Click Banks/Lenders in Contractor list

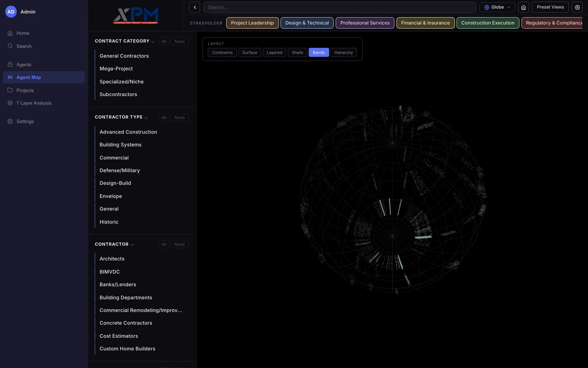141,285
